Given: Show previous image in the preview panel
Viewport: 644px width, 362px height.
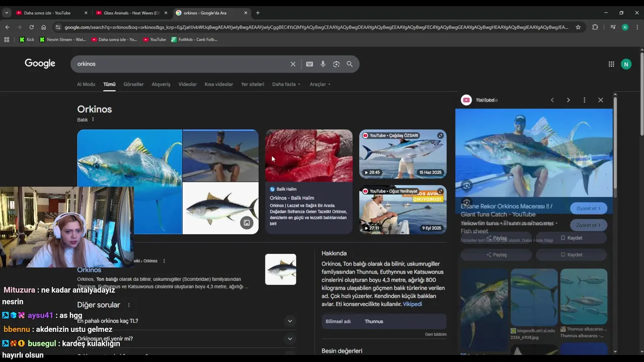Looking at the screenshot, I should (x=552, y=100).
